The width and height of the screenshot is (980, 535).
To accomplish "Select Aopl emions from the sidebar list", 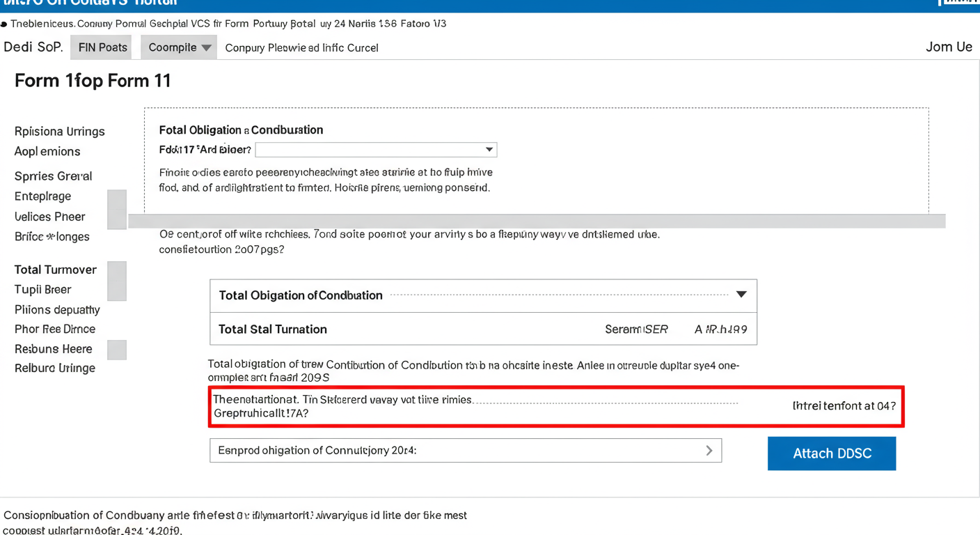I will click(x=47, y=151).
